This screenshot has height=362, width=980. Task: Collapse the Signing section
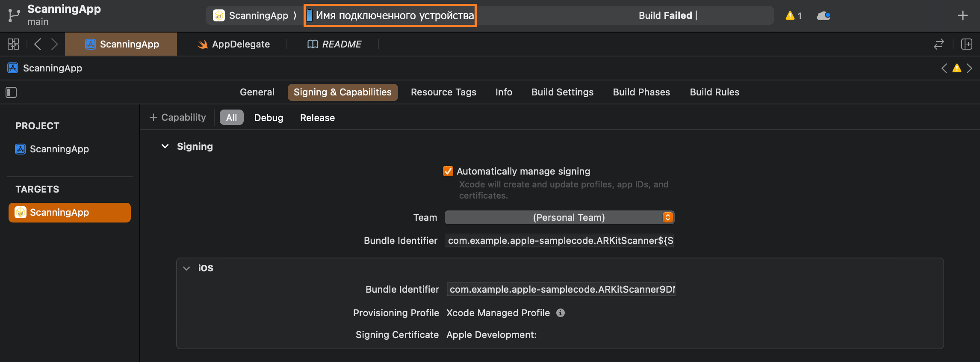[165, 146]
